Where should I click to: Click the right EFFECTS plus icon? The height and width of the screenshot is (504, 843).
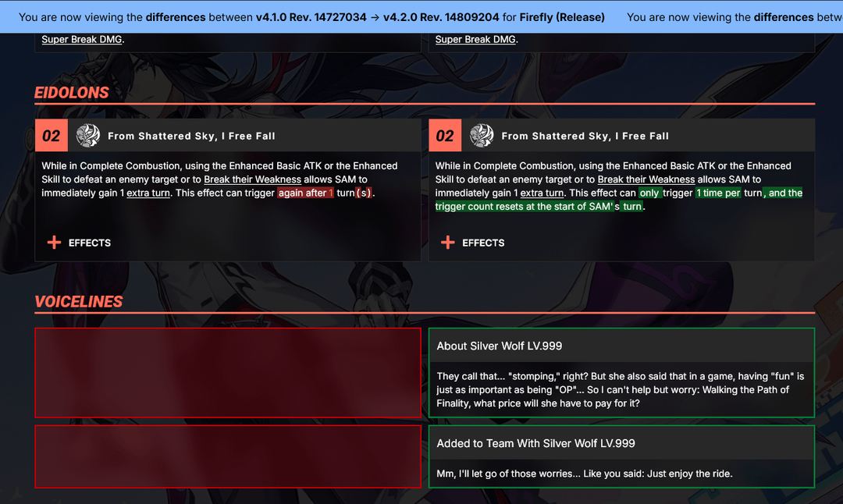(448, 243)
